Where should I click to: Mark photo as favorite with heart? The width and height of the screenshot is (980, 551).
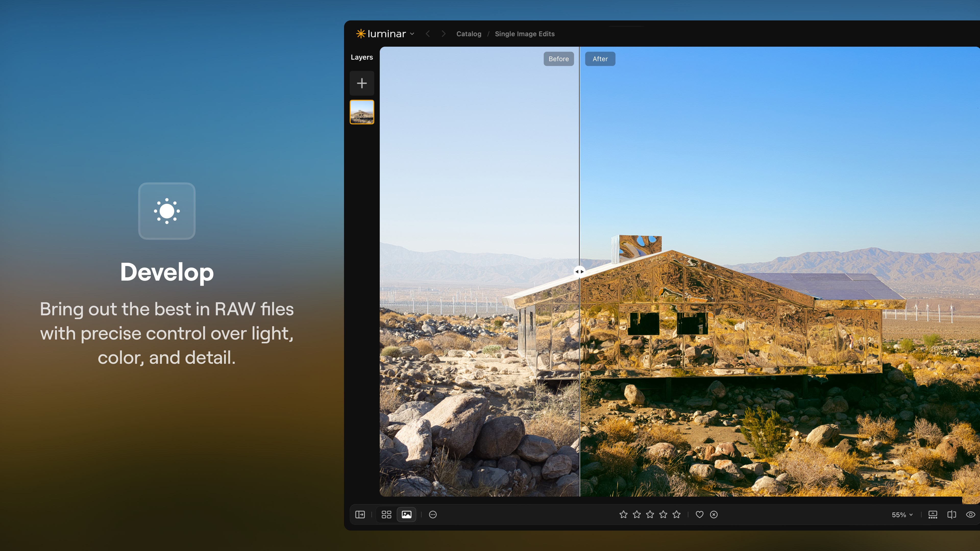pos(700,515)
